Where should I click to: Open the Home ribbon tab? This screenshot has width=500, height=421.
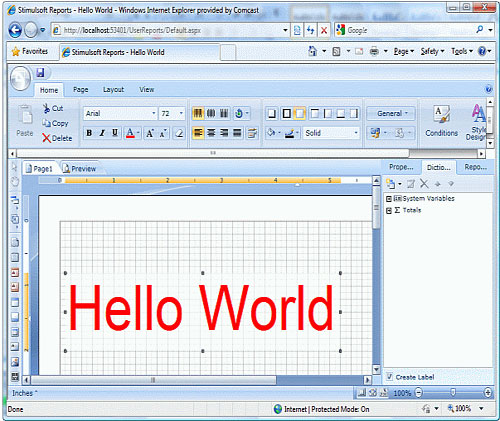[49, 90]
